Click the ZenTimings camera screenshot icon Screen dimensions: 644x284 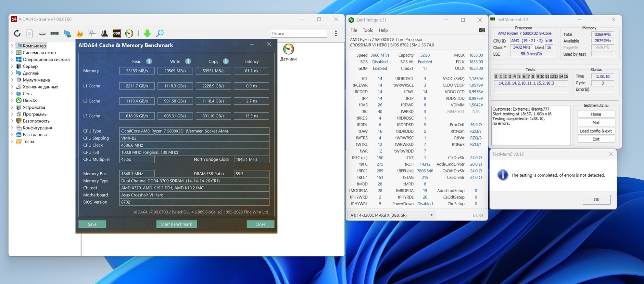482,30
